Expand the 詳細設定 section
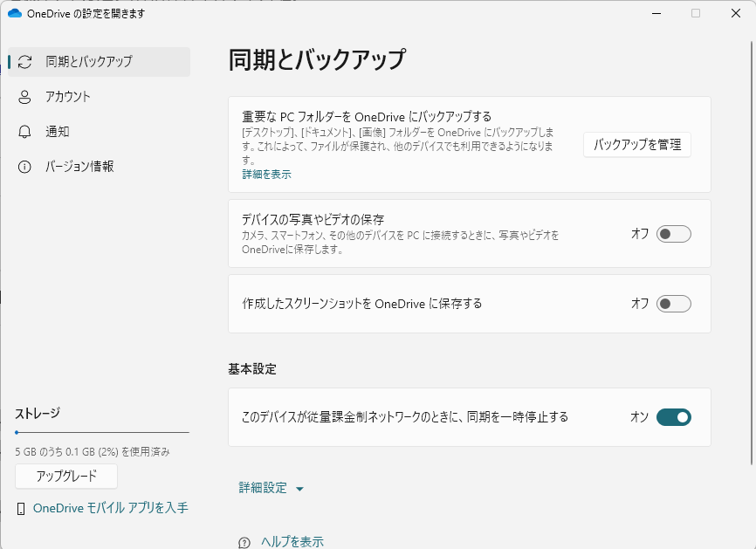This screenshot has width=756, height=549. coord(271,488)
